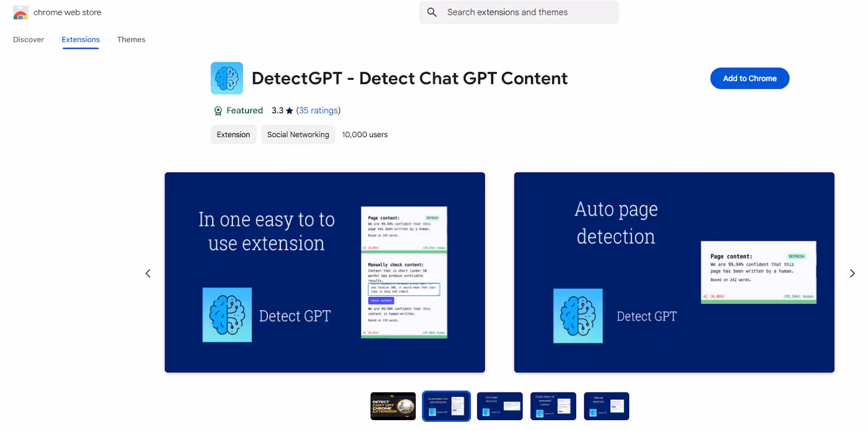Select the fourth carousel thumbnail
Screen dimensions: 868x431
click(x=553, y=406)
